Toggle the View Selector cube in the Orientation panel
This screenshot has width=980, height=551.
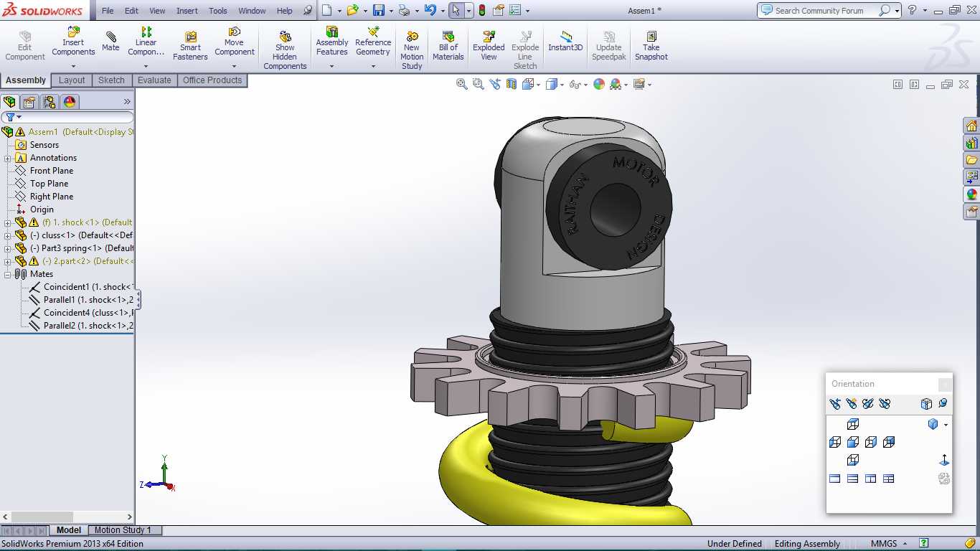926,404
